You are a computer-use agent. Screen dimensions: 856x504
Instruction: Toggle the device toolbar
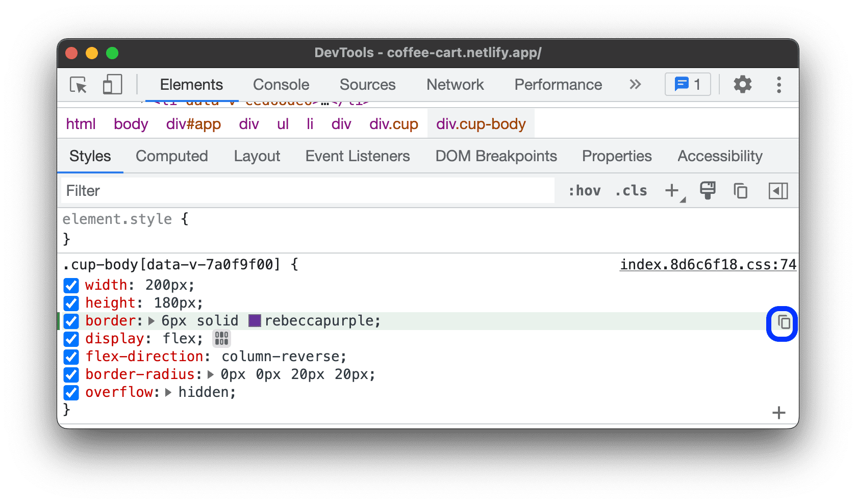pyautogui.click(x=112, y=85)
